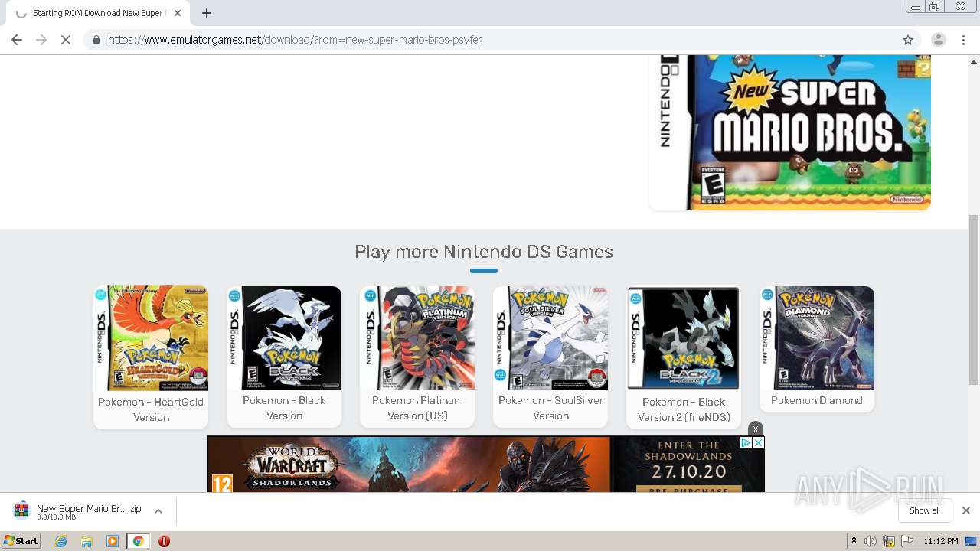Close the Starting ROM Download tab
This screenshot has width=980, height=551.
(x=178, y=13)
